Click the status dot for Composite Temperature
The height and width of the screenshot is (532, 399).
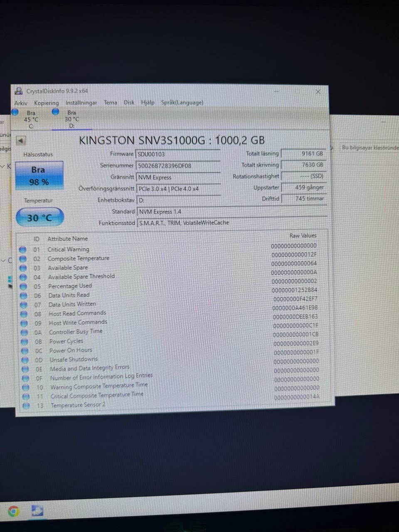pyautogui.click(x=23, y=259)
